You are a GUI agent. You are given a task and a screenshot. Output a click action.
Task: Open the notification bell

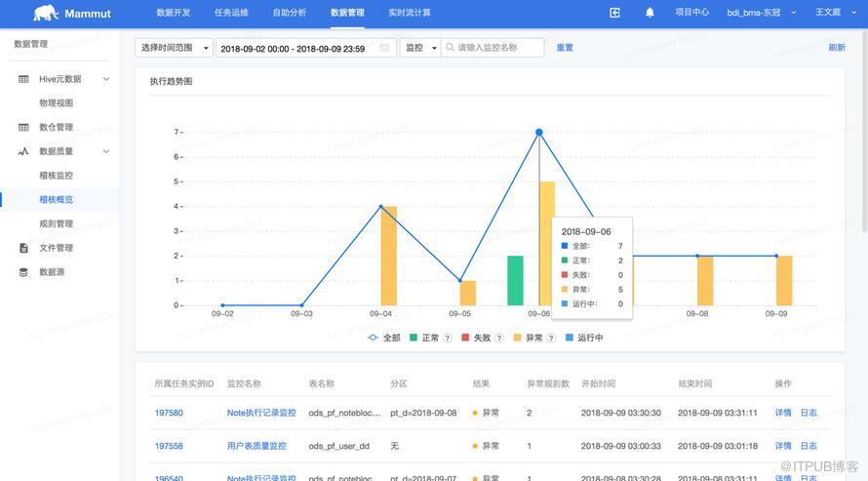coord(650,13)
